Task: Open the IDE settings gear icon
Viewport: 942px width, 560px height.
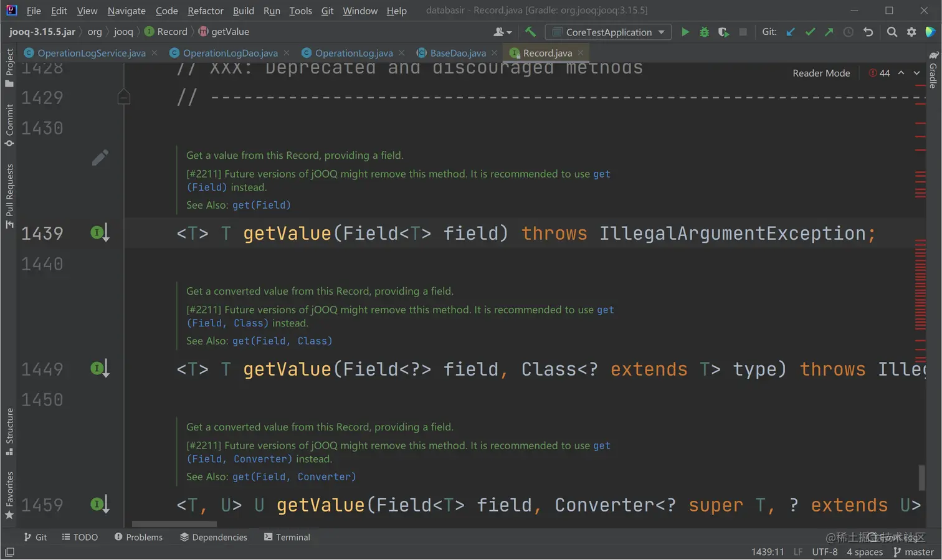Action: [911, 32]
